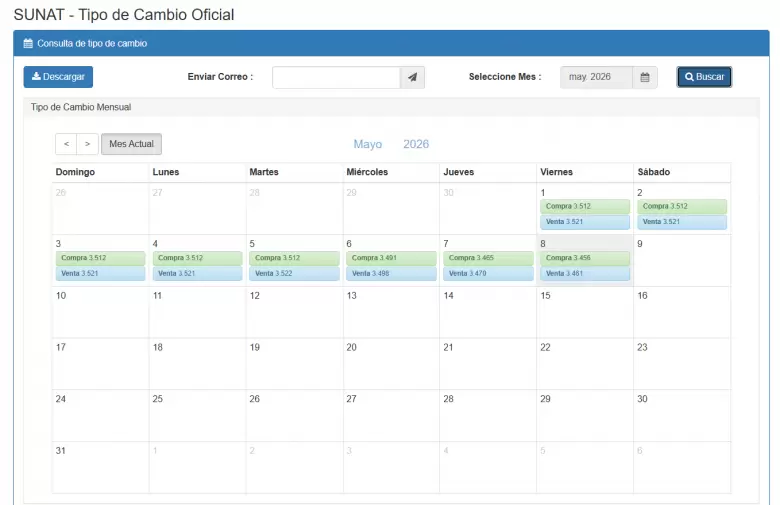Select Compra 3.512 on day 3
Screen dimensions: 780x505
100,258
